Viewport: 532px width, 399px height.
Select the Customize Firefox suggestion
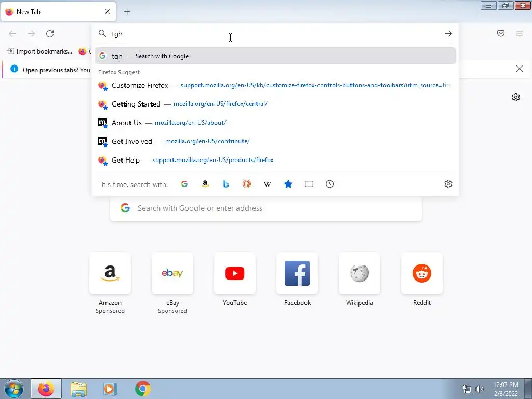[275, 85]
